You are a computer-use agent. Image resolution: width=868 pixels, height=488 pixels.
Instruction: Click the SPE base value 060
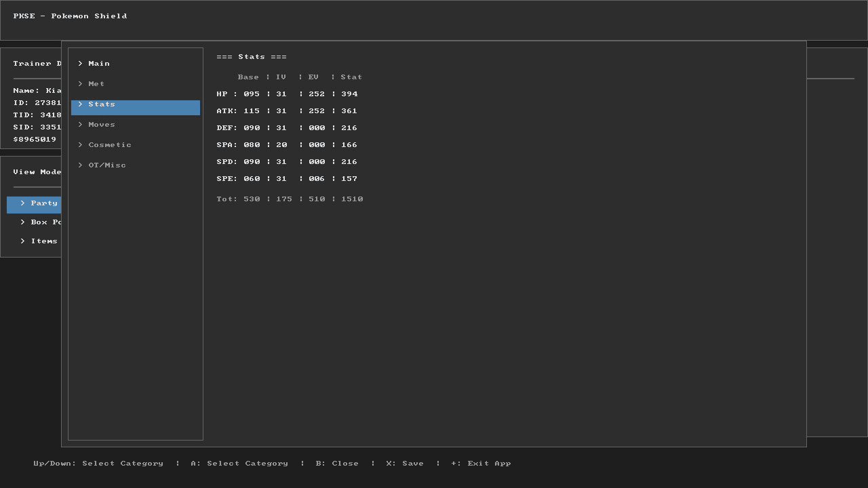252,179
